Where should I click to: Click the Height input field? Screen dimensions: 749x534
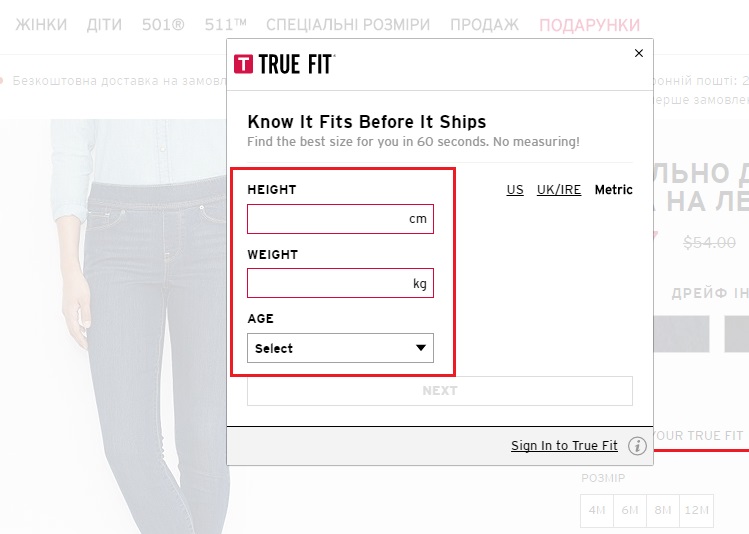point(340,219)
